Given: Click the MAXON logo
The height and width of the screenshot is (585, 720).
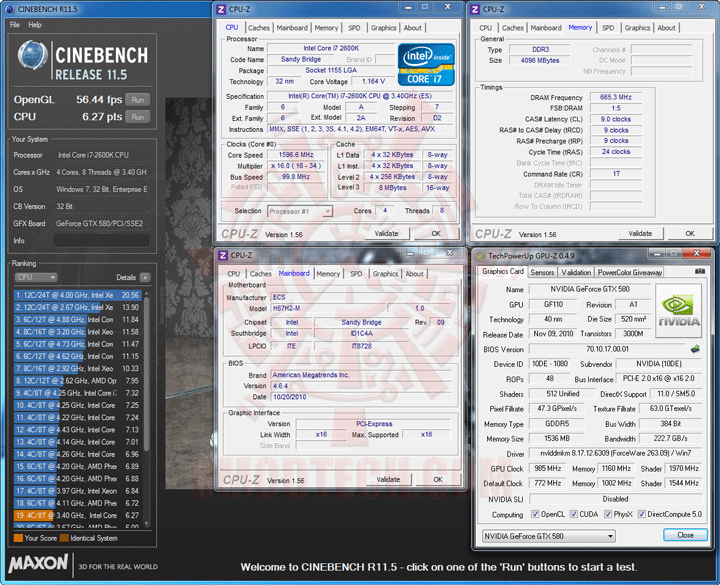Looking at the screenshot, I should point(39,563).
